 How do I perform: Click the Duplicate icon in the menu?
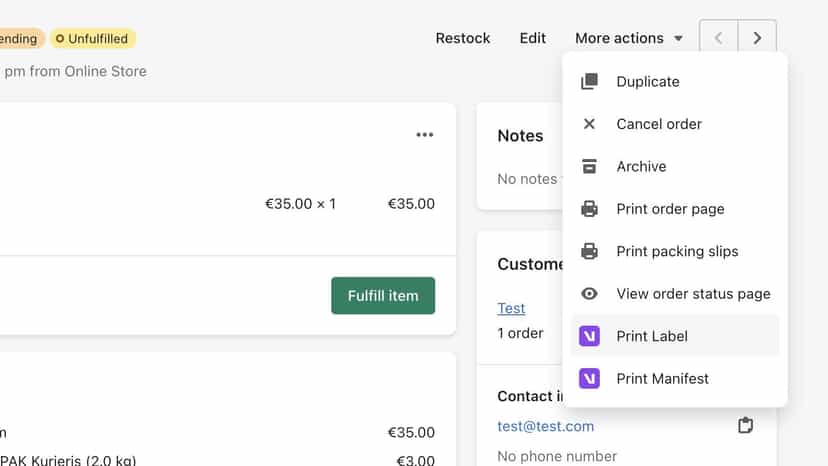pyautogui.click(x=589, y=81)
